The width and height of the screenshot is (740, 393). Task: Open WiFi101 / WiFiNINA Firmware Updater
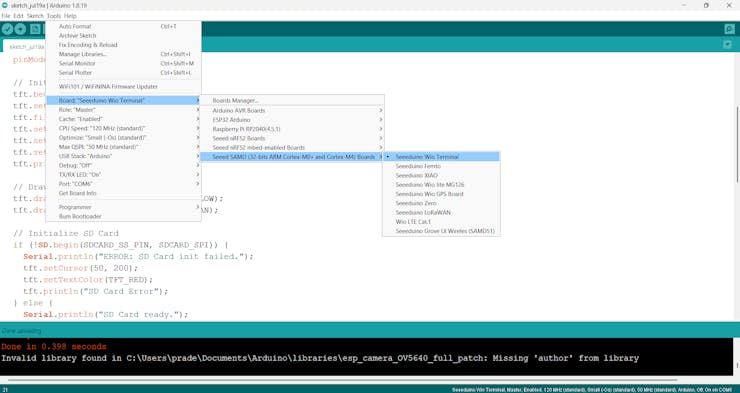(123, 87)
